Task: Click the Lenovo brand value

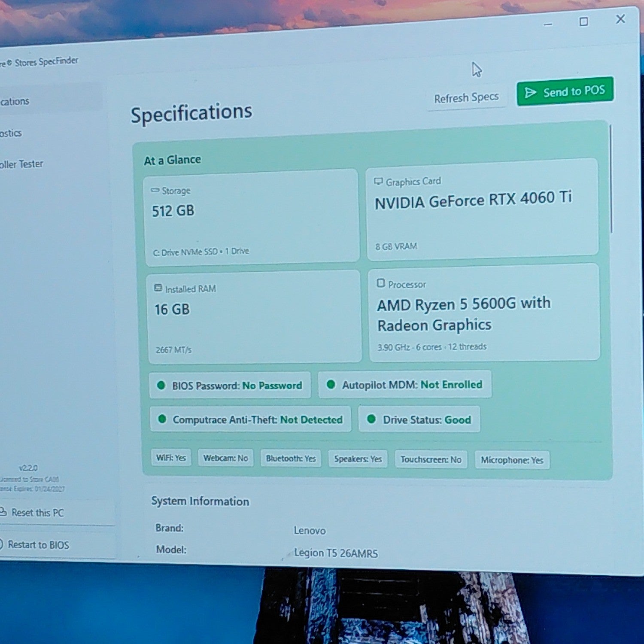Action: pos(310,531)
